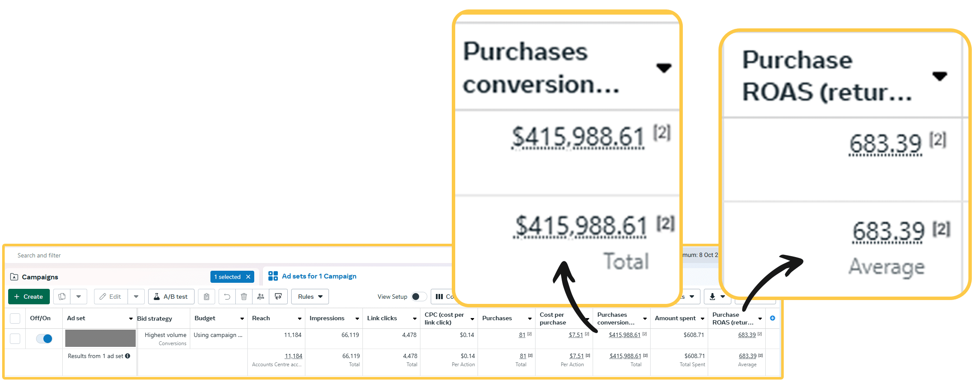Click the undo arrow icon

click(x=227, y=297)
